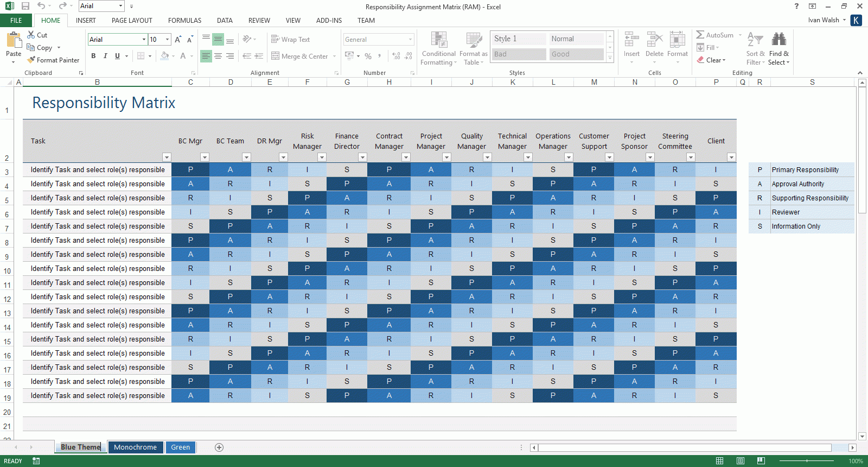Open the font size dropdown
The height and width of the screenshot is (467, 868).
point(167,40)
